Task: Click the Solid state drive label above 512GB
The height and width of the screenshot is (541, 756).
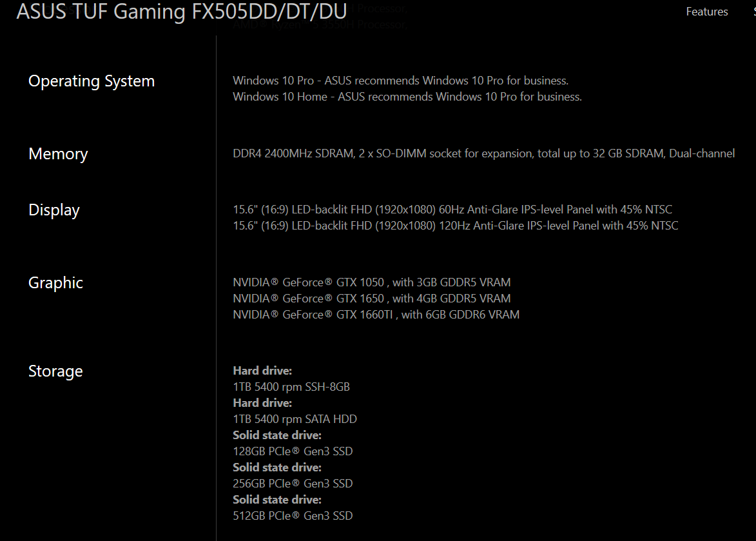Action: (277, 500)
